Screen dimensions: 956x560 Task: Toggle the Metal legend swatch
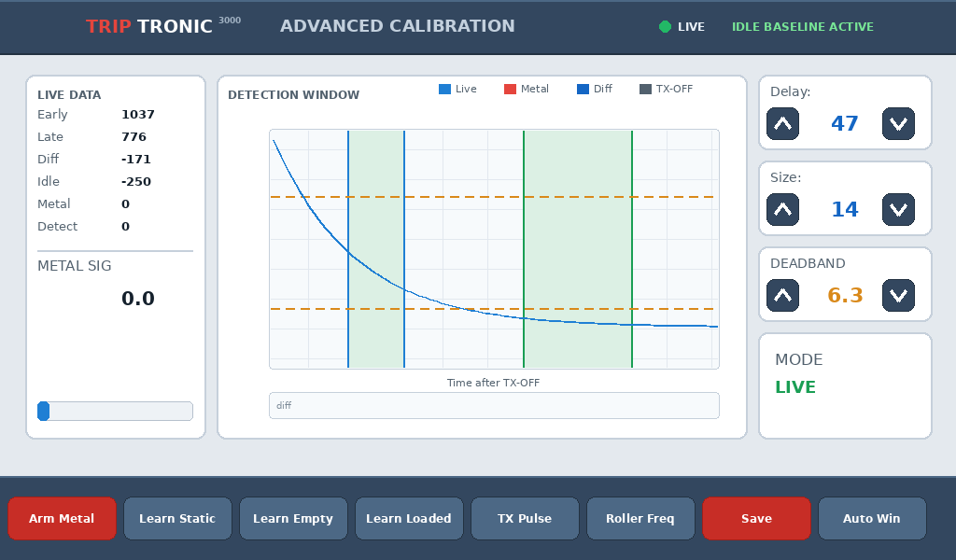511,89
